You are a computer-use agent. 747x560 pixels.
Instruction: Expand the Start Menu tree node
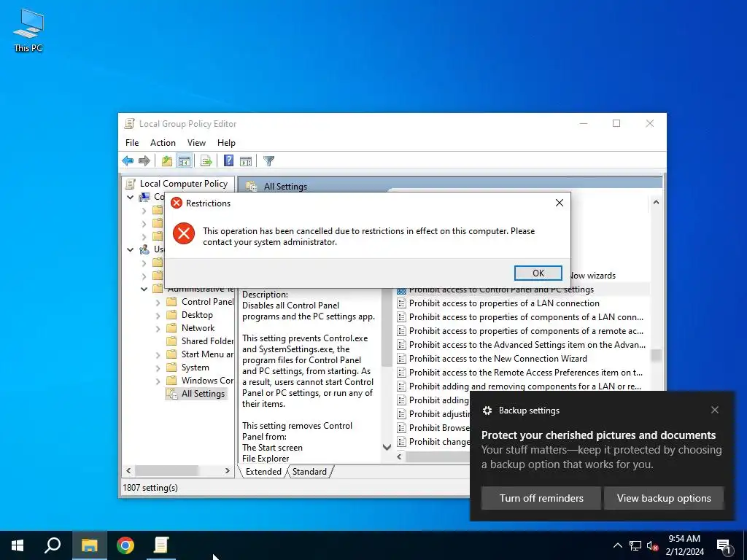(x=158, y=354)
